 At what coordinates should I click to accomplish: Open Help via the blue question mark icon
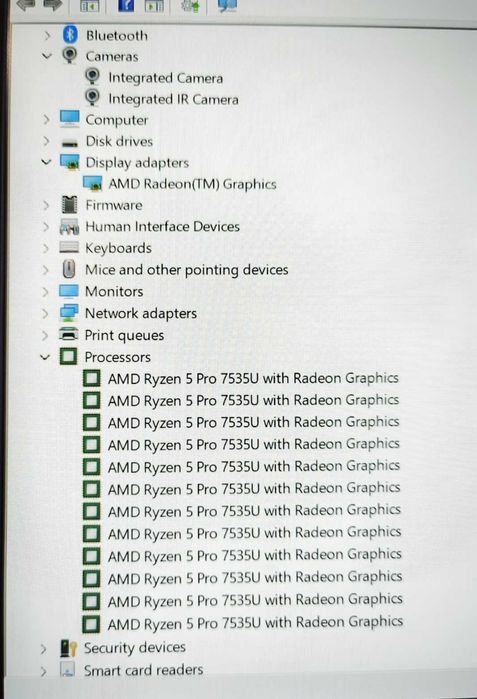126,5
